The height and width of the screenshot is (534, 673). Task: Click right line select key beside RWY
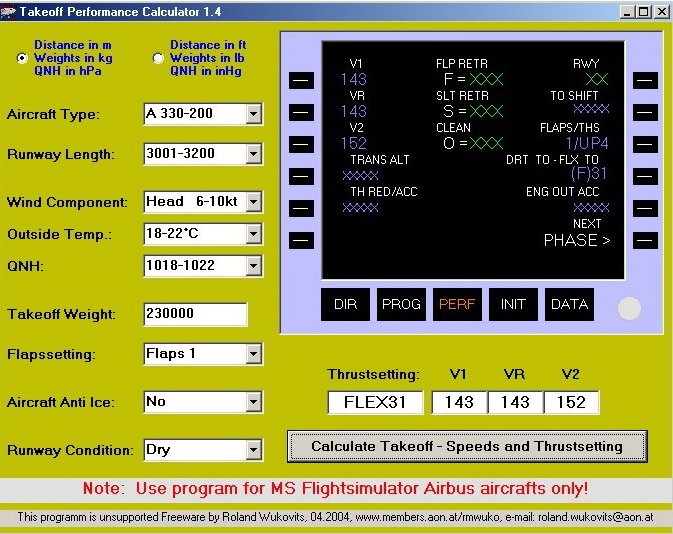(x=645, y=80)
